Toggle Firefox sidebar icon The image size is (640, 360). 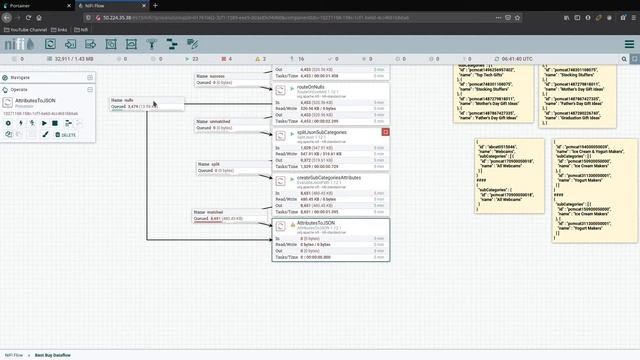[577, 18]
